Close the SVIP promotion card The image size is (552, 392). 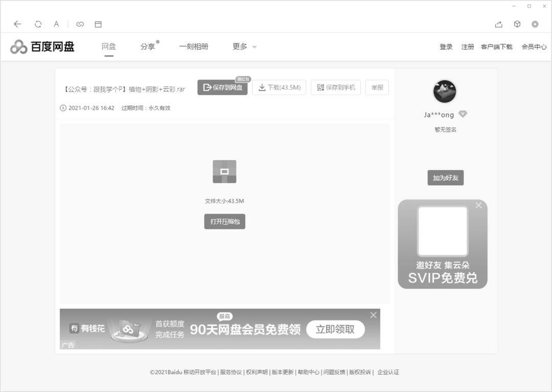click(478, 205)
